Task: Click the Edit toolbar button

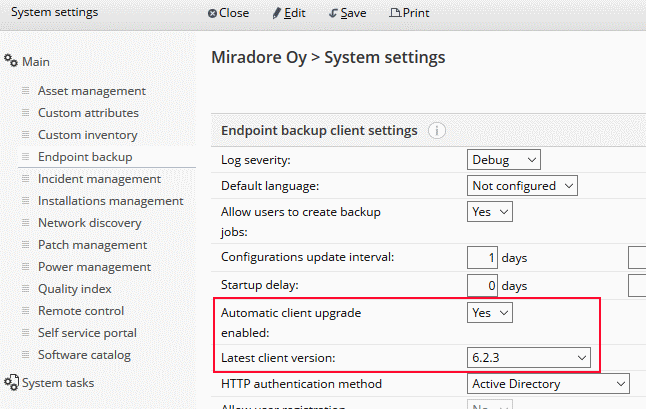Action: 289,13
